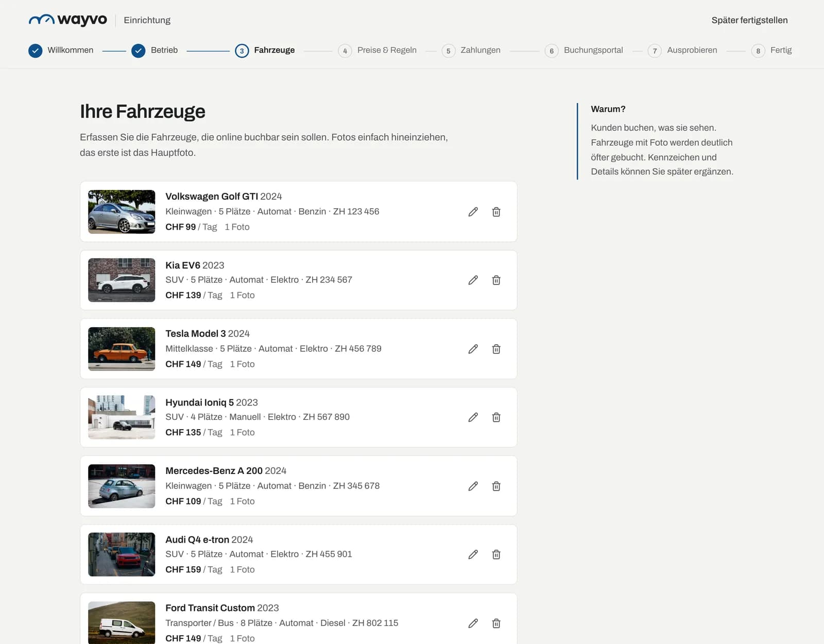Delete the Volkswagen Golf GTI vehicle
Screen dimensions: 824x644
click(496, 212)
